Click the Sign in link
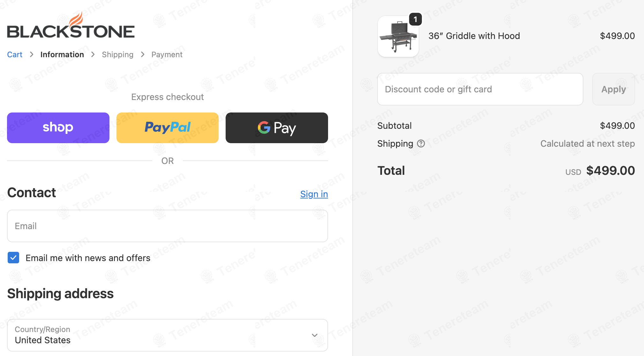The image size is (644, 356). click(x=314, y=194)
